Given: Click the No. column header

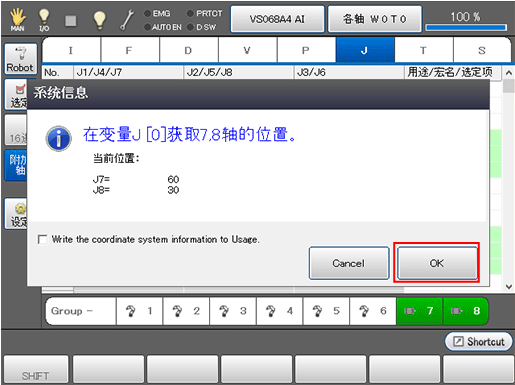Looking at the screenshot, I should coord(57,72).
